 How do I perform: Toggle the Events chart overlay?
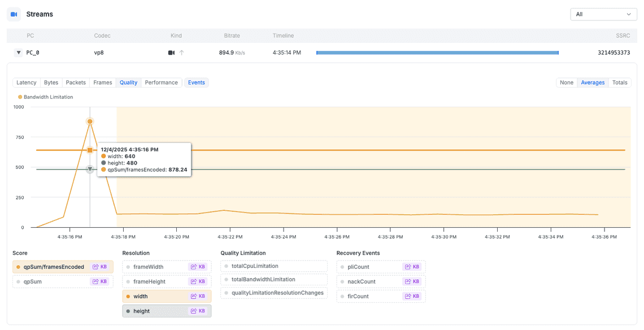196,82
